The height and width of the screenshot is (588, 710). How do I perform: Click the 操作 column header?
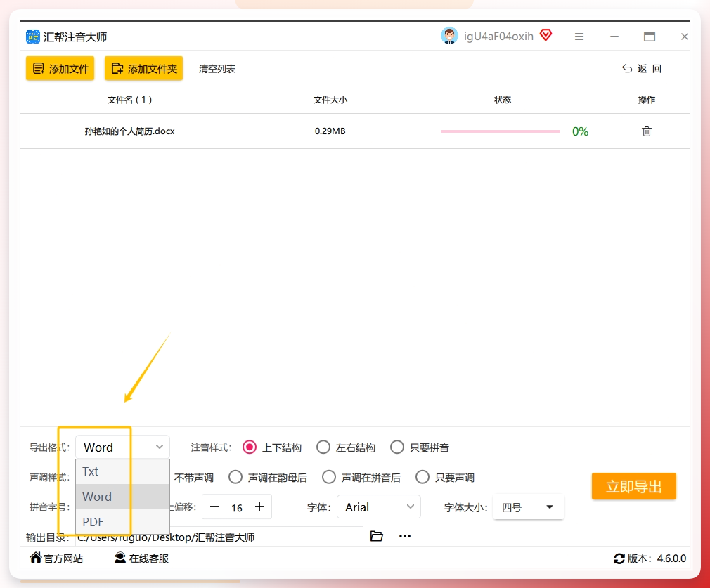[646, 100]
